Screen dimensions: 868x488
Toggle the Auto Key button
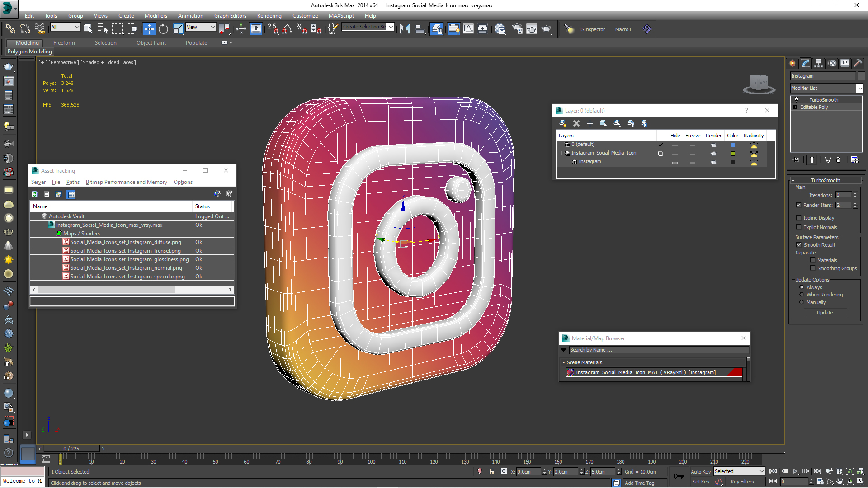(x=700, y=471)
